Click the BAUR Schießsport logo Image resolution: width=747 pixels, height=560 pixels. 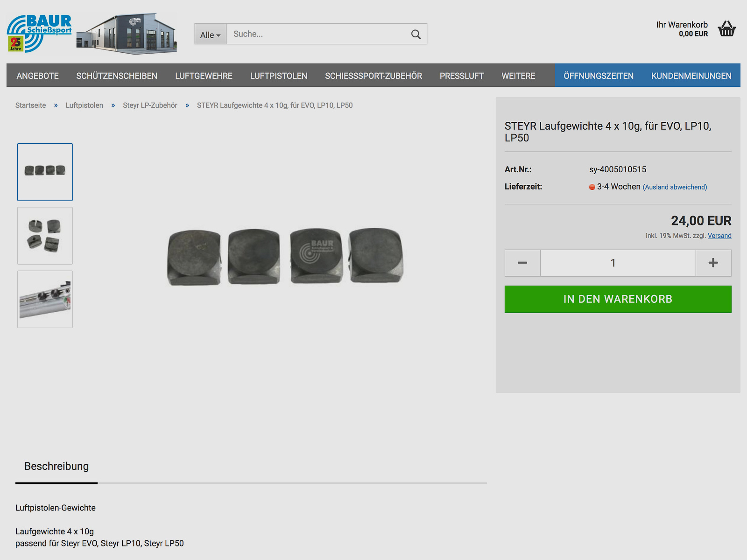click(39, 34)
